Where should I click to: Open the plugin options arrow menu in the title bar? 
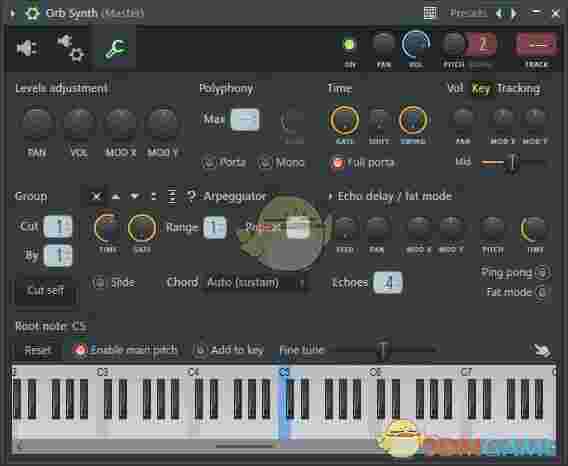click(12, 13)
